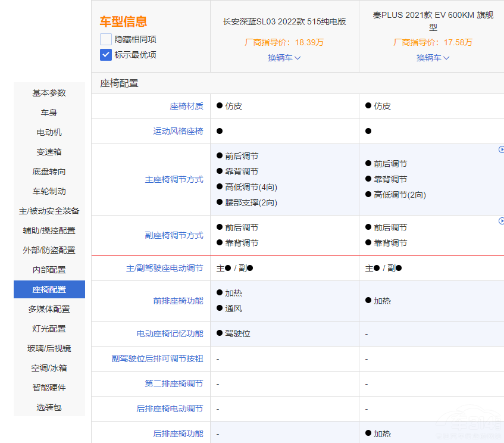Select 车身 in the left navigation
Image resolution: width=504 pixels, height=443 pixels.
tap(49, 113)
